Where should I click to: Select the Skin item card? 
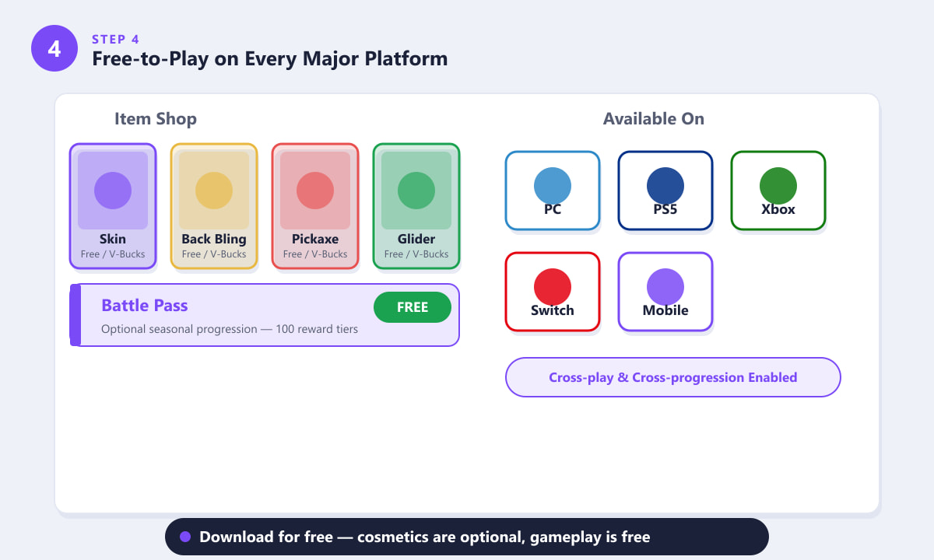[x=113, y=206]
